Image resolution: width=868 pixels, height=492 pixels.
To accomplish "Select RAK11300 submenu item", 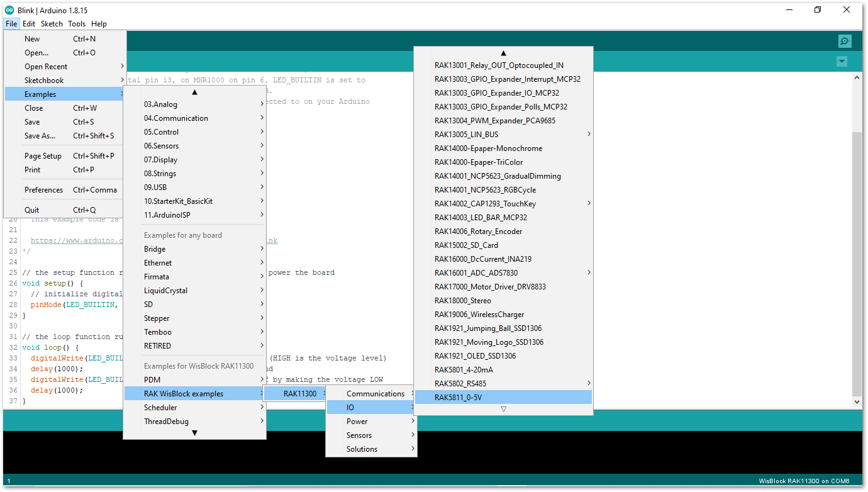I will 294,394.
